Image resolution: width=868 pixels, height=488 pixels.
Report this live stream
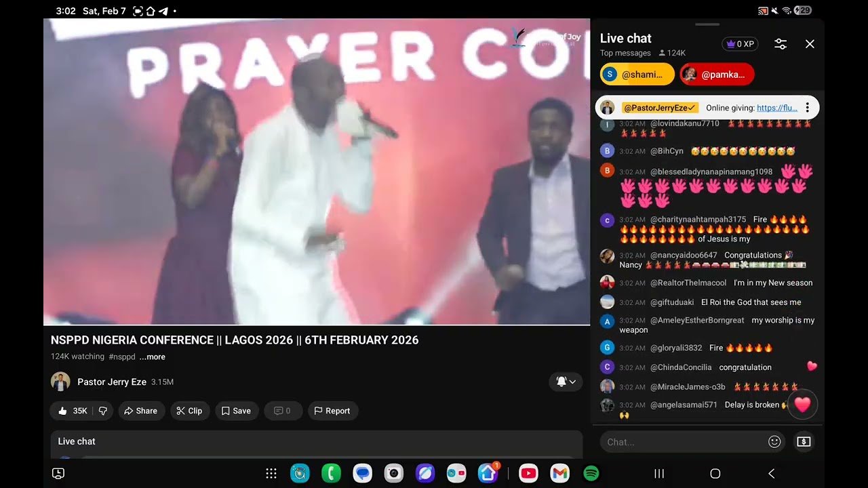332,411
